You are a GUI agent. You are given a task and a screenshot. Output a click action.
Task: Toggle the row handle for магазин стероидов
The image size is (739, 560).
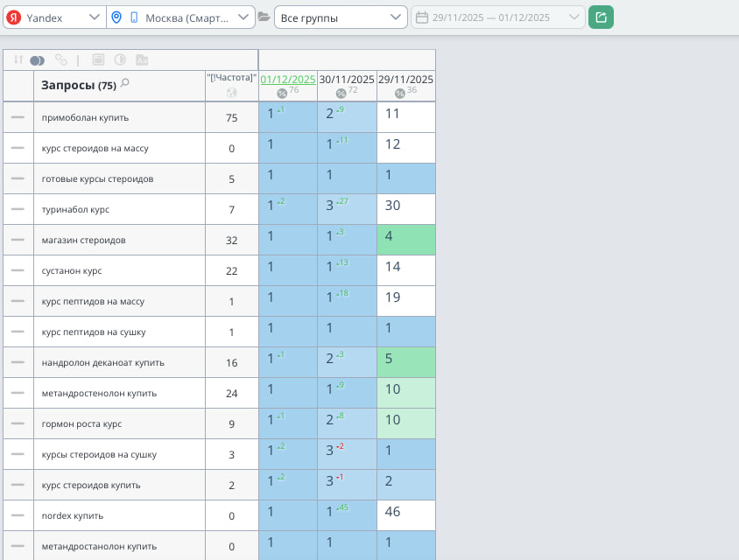[18, 240]
